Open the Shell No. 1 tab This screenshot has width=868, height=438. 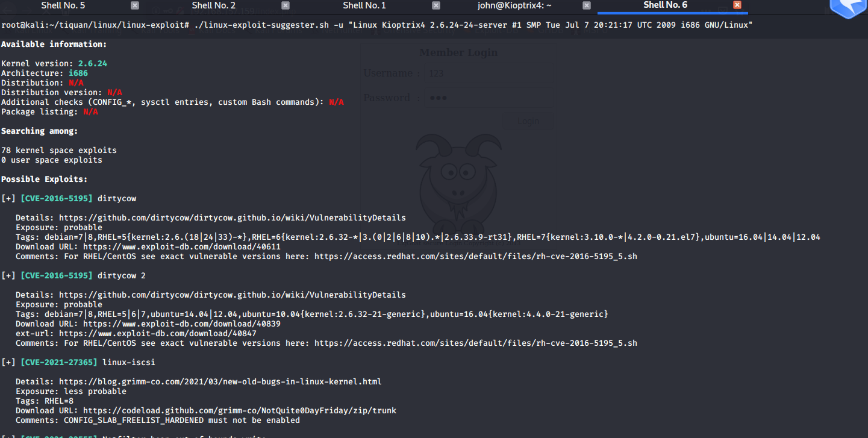(364, 5)
